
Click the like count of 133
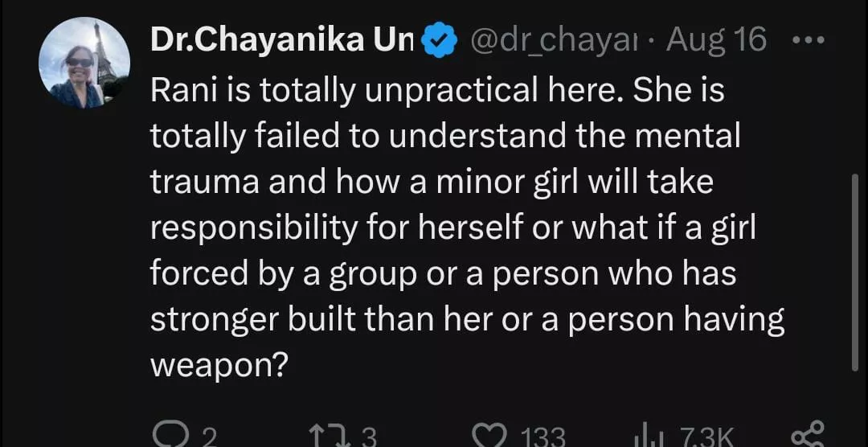(x=543, y=437)
